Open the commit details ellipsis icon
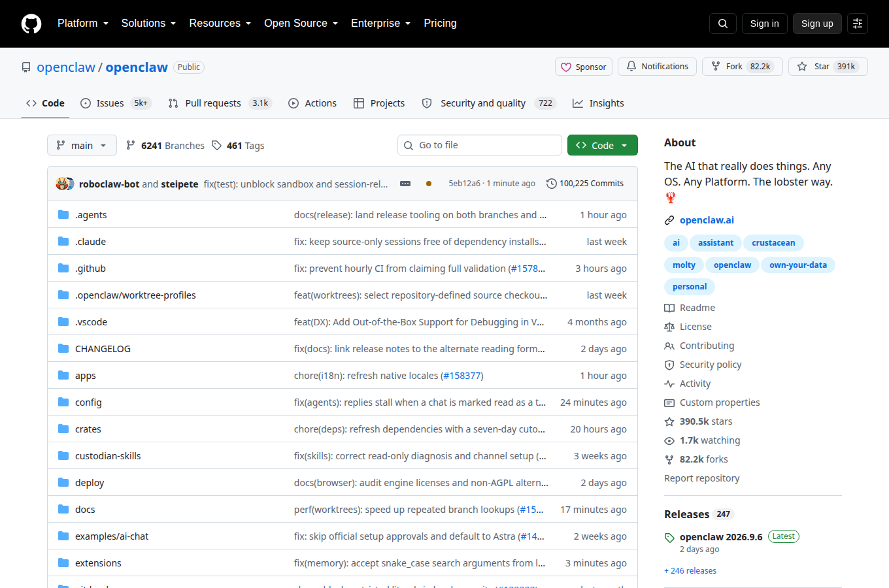Viewport: 889px width, 588px height. click(x=405, y=184)
